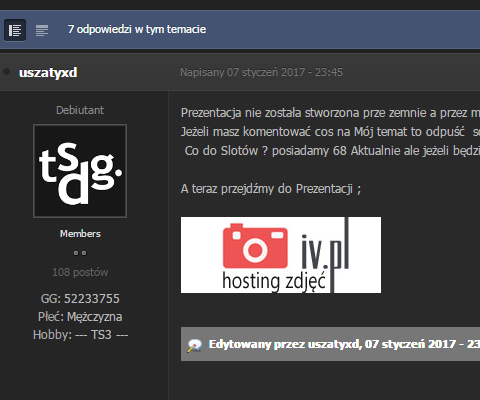Click the Hobby: --- TS3 --- field

(80, 335)
